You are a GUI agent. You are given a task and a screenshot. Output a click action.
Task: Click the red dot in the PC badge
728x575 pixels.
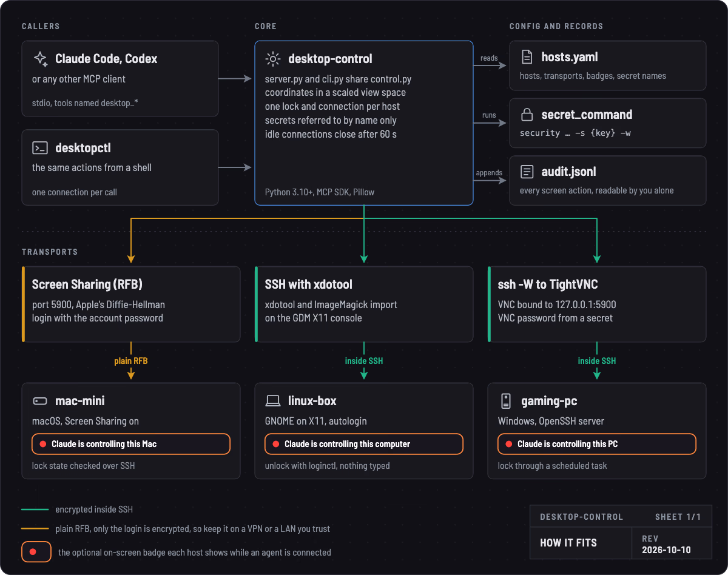(x=509, y=444)
